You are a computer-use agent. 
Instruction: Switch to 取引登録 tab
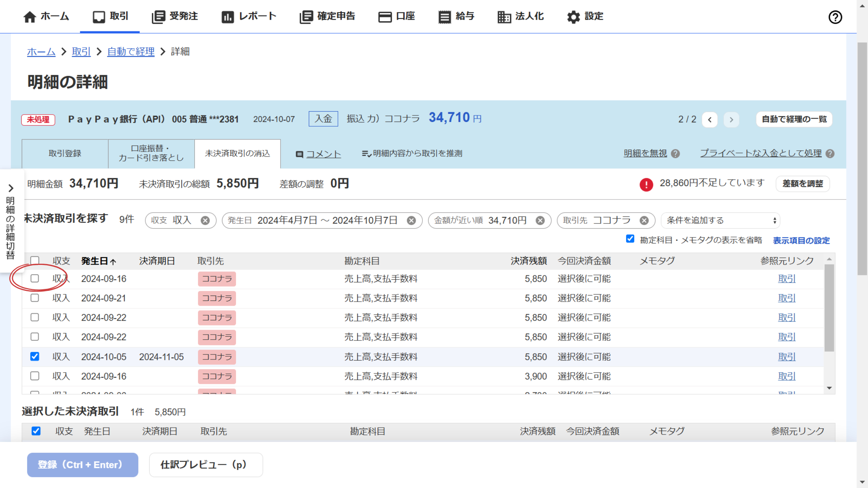[65, 154]
